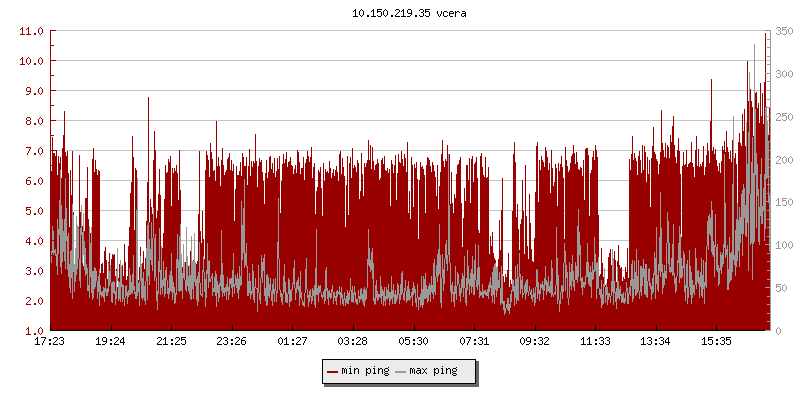Select the "max ping" legend label
Screen dimensions: 800x400
tap(433, 371)
